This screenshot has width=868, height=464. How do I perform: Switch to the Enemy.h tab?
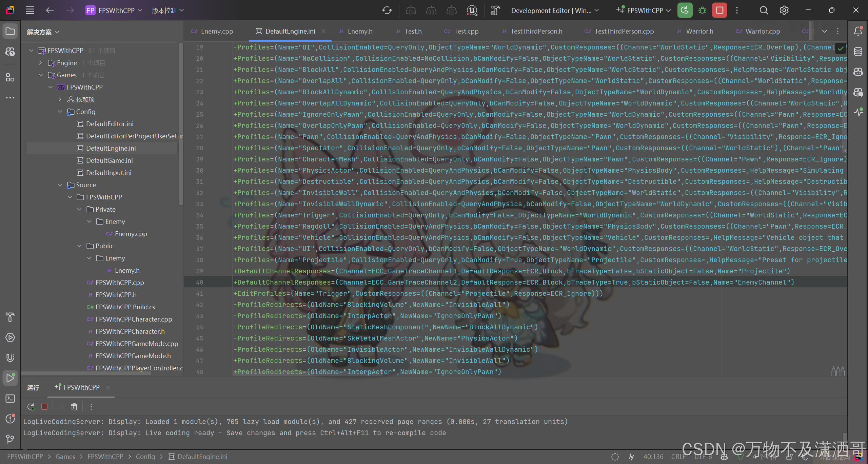(360, 31)
